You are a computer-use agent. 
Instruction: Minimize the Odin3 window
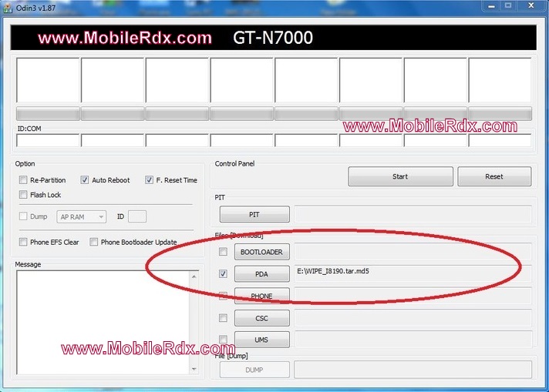492,6
